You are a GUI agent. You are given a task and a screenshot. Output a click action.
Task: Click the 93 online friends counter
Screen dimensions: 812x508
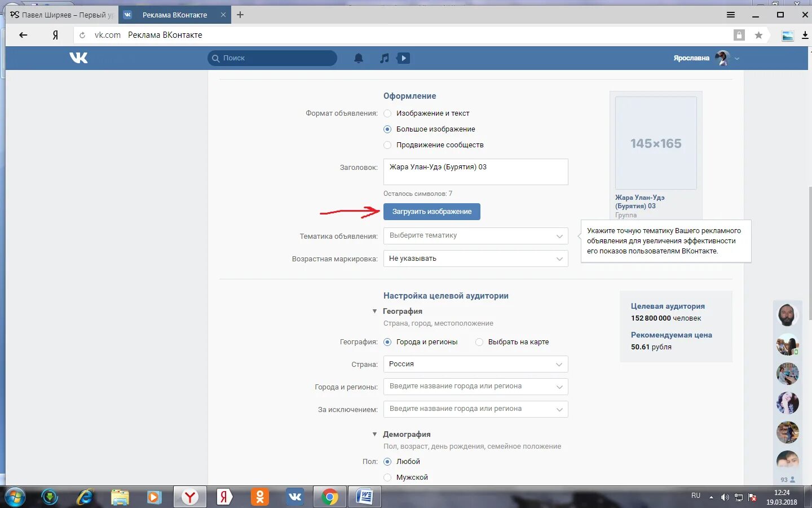[787, 480]
